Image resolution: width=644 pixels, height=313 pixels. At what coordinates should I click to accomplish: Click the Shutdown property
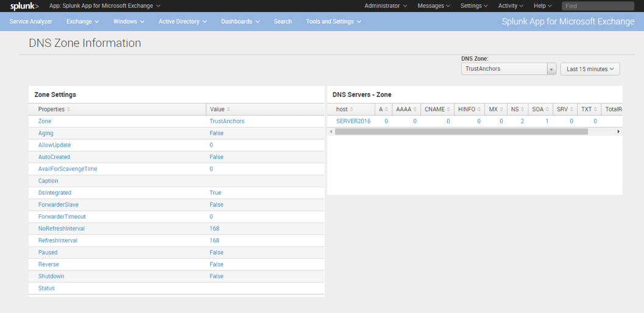pos(51,276)
